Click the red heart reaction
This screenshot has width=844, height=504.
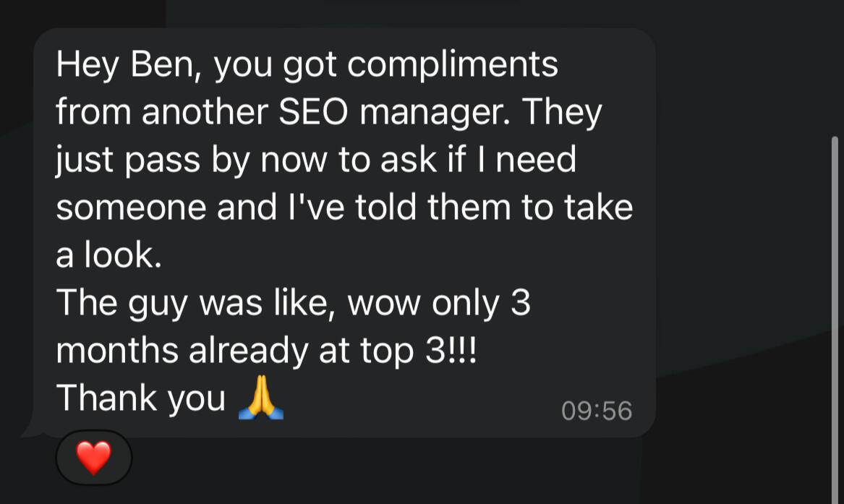94,458
